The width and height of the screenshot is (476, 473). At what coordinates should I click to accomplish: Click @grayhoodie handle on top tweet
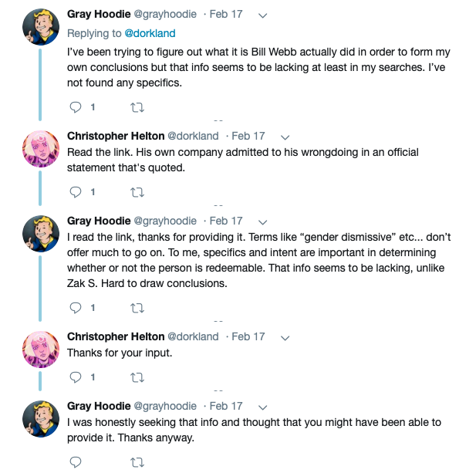pyautogui.click(x=165, y=14)
